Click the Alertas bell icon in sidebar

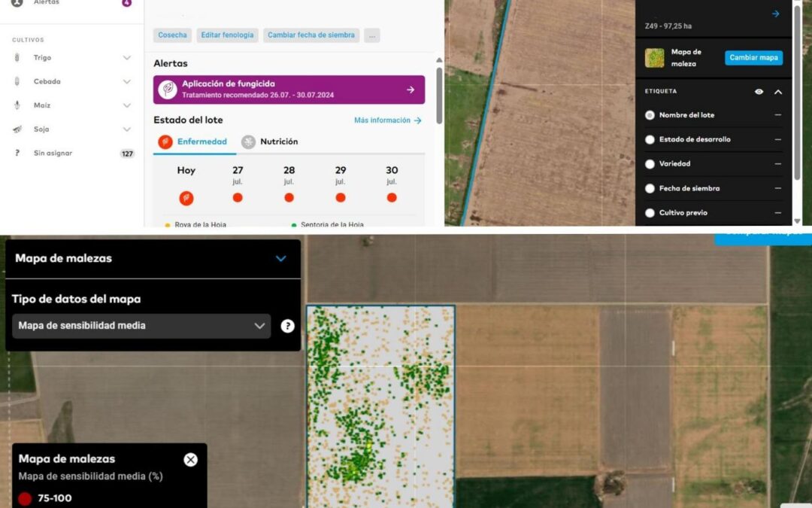point(17,3)
